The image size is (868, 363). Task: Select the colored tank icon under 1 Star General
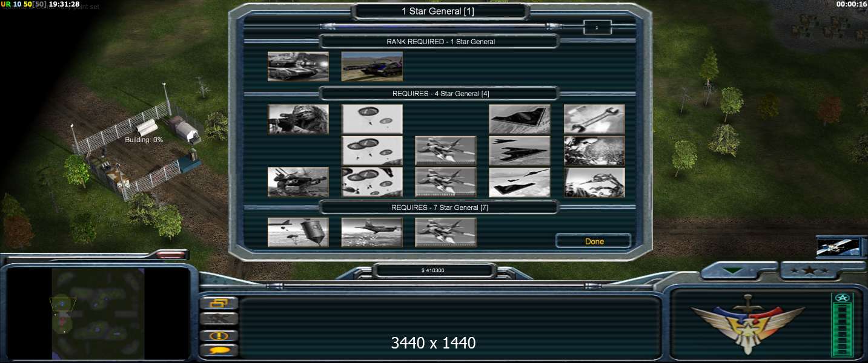(372, 66)
